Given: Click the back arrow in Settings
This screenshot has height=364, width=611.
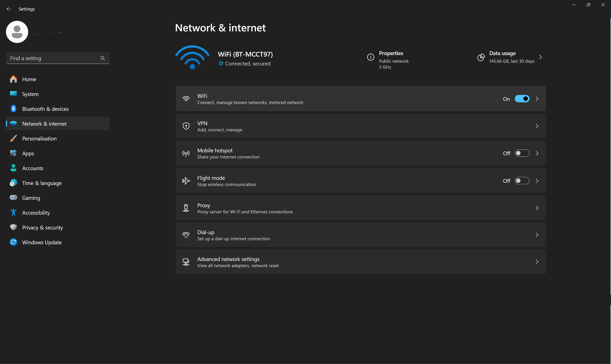Looking at the screenshot, I should (x=9, y=9).
